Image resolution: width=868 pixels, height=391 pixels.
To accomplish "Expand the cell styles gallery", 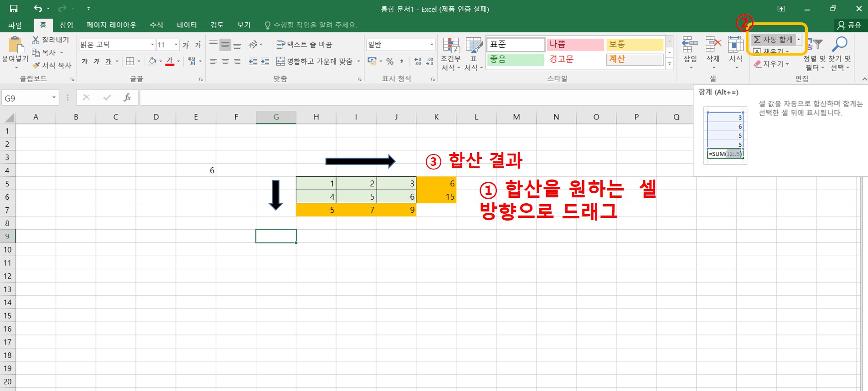I will (x=670, y=64).
